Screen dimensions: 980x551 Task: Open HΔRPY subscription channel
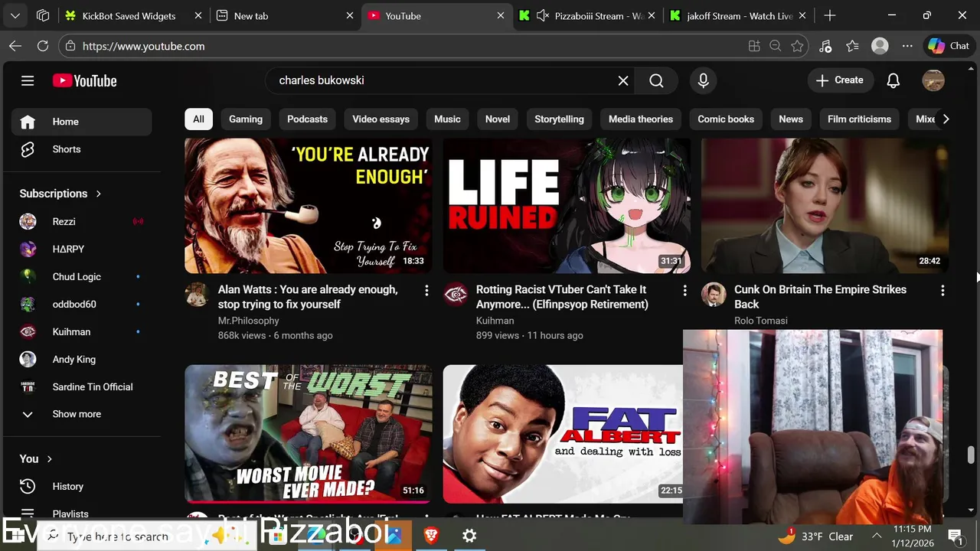tap(81, 249)
